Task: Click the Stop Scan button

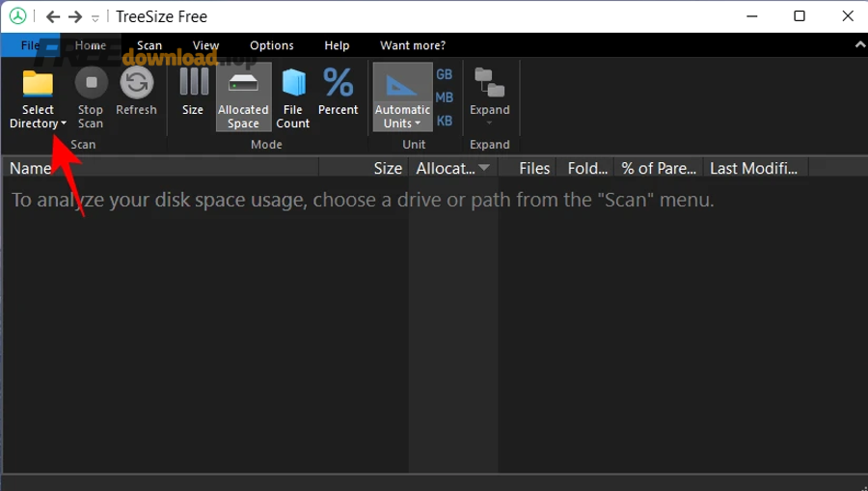Action: [91, 98]
